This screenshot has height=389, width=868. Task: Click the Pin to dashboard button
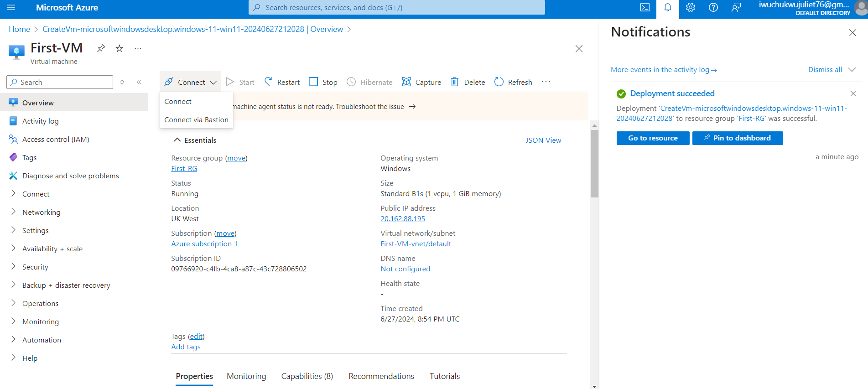click(738, 138)
